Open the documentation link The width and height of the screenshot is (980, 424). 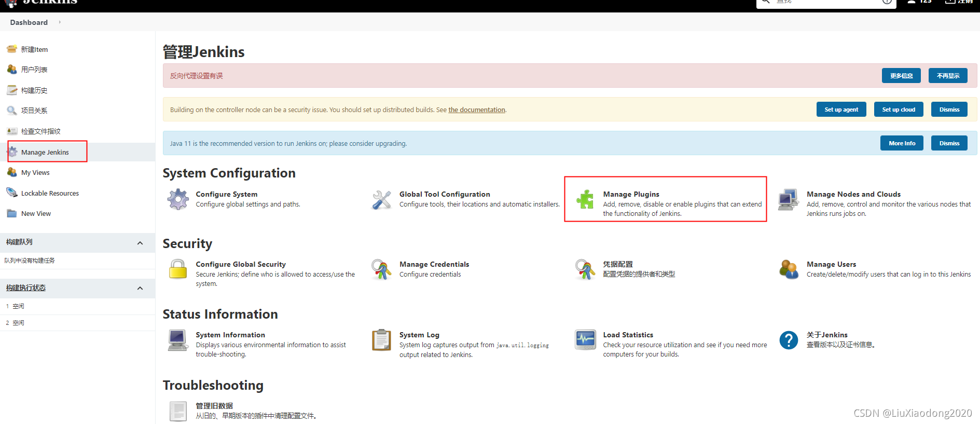(x=477, y=110)
